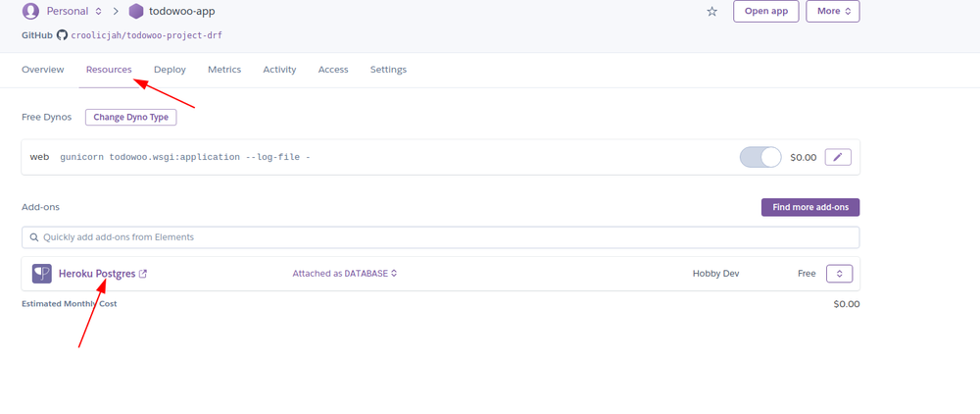The width and height of the screenshot is (980, 414).
Task: Click the Change Dyno Type button
Action: pyautogui.click(x=131, y=117)
